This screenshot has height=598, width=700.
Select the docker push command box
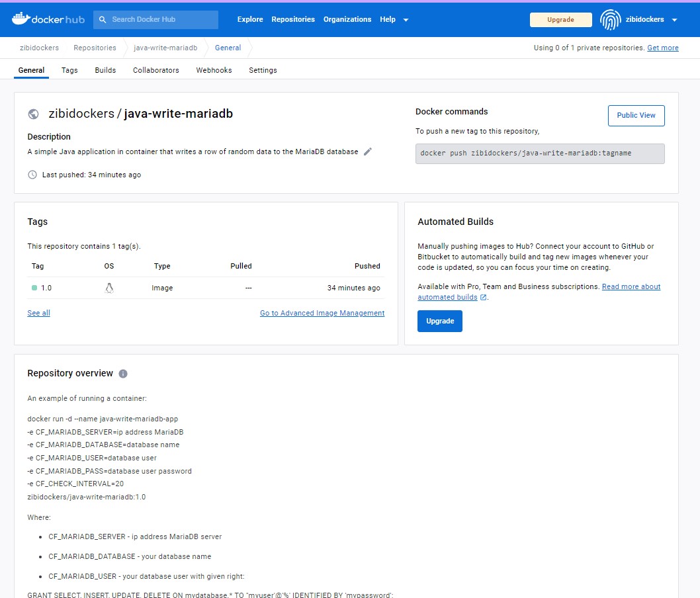pos(539,153)
